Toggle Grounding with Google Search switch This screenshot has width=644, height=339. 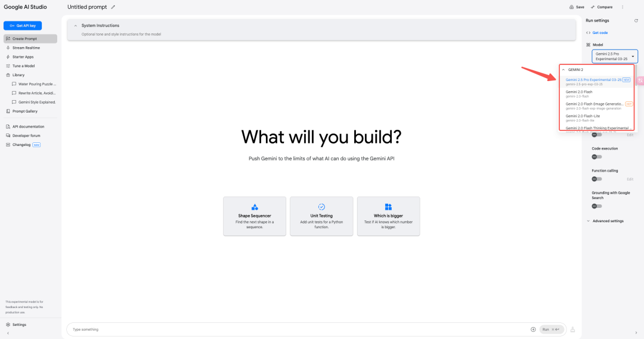tap(597, 206)
